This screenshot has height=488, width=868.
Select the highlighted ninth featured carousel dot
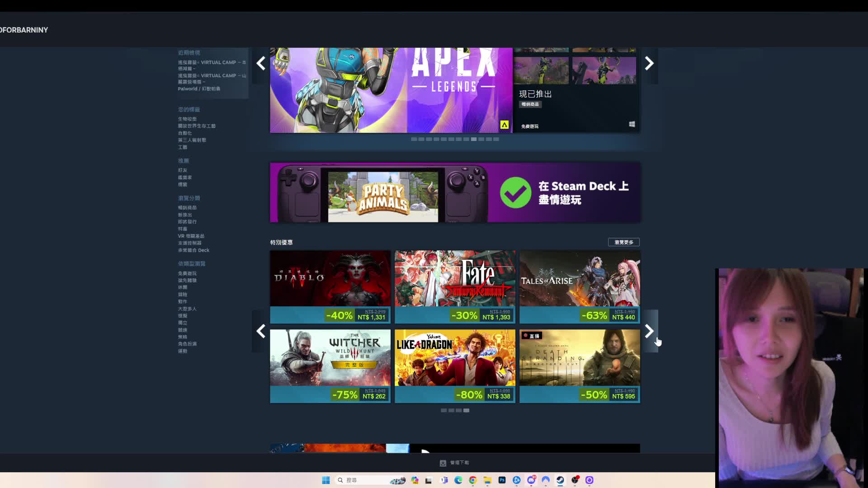point(474,139)
